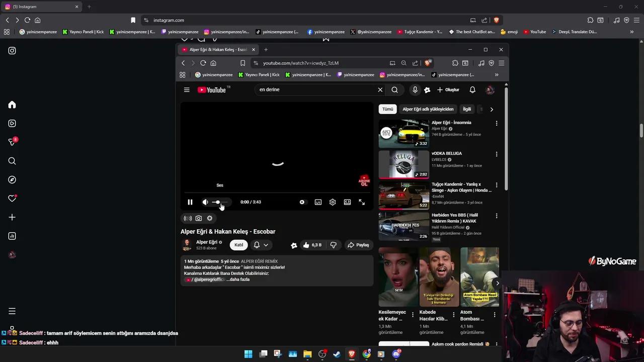Open options for Tuğçe Kandemir video
644x362 pixels.
pos(497,185)
